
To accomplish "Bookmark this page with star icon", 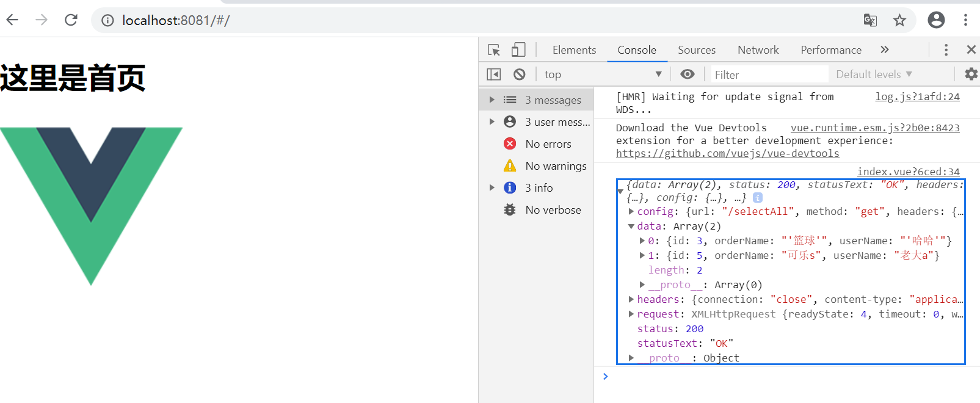I will click(899, 20).
